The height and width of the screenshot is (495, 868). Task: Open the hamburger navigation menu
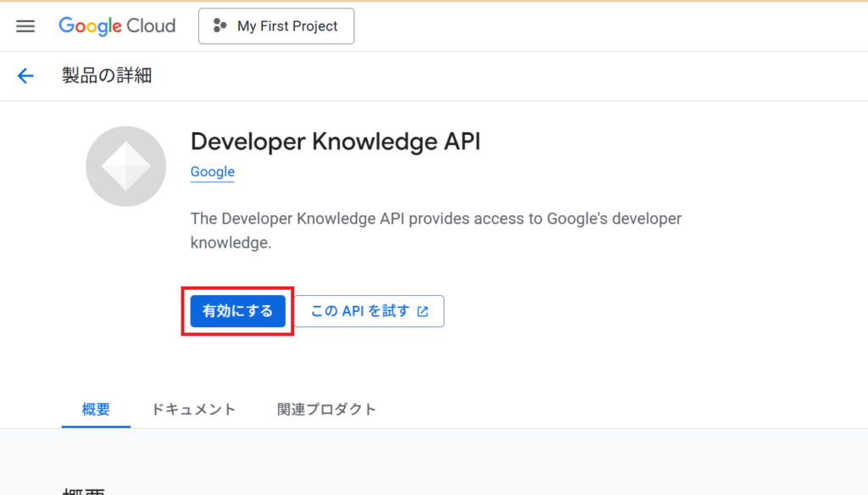point(25,26)
